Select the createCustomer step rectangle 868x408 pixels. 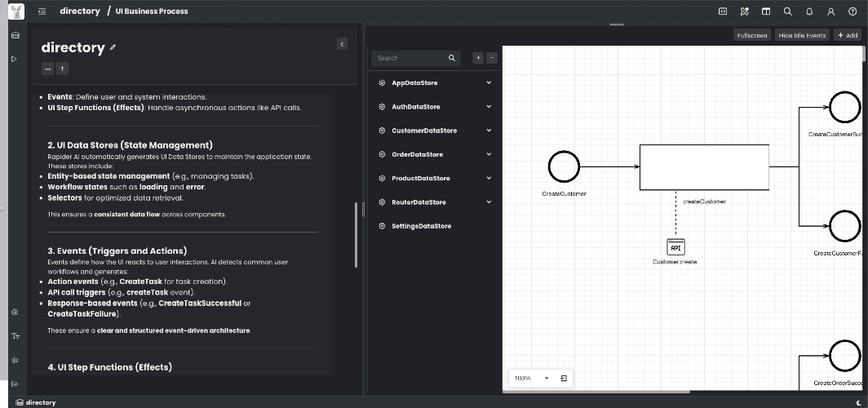click(704, 167)
